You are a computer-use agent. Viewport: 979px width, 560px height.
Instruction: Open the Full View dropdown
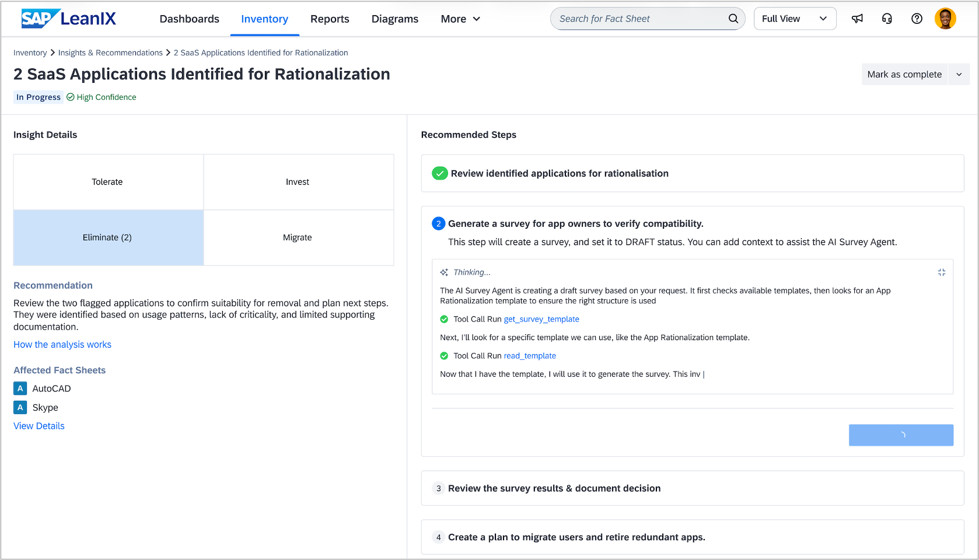tap(795, 19)
